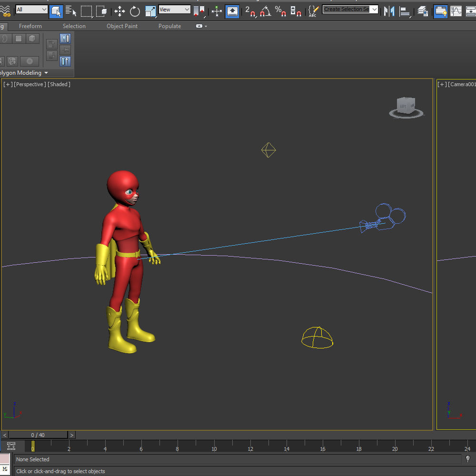Open MAXScript mini listener button
Viewport: 476px width, 476px height.
tap(5, 470)
